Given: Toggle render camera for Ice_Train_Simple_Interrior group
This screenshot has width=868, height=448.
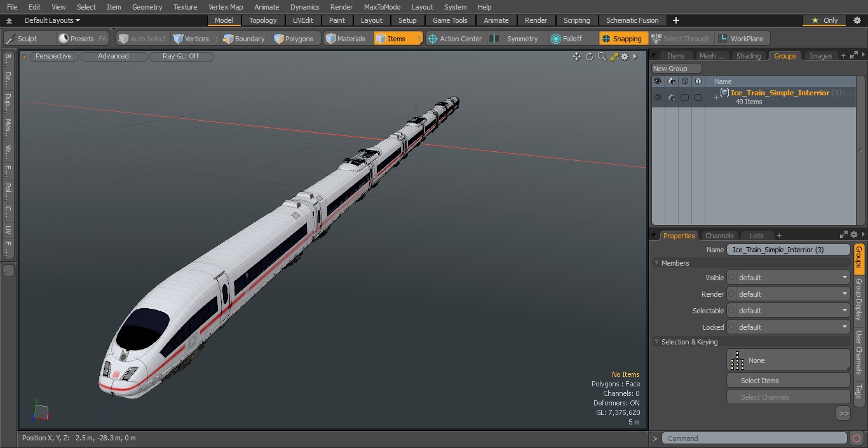Looking at the screenshot, I should click(672, 97).
